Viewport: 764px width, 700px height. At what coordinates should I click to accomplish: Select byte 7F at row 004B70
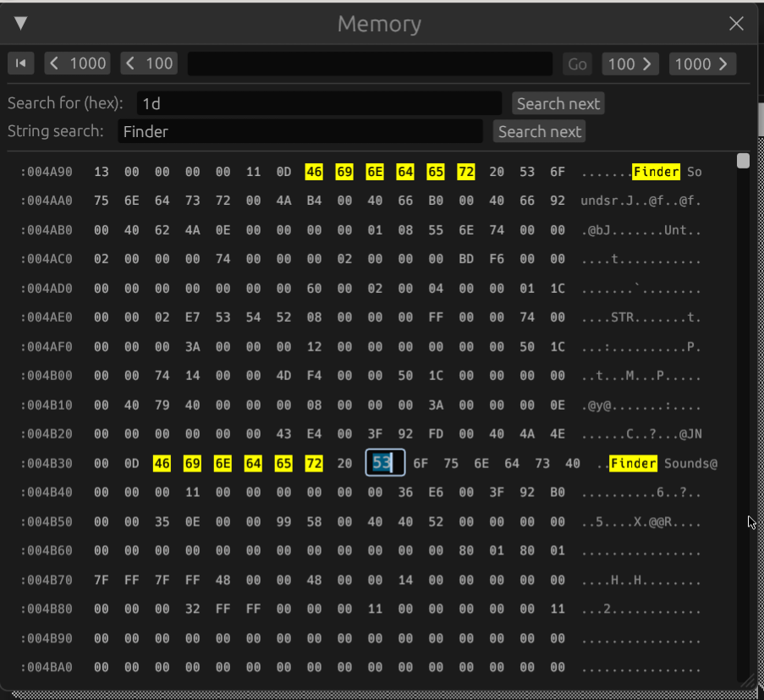(101, 580)
